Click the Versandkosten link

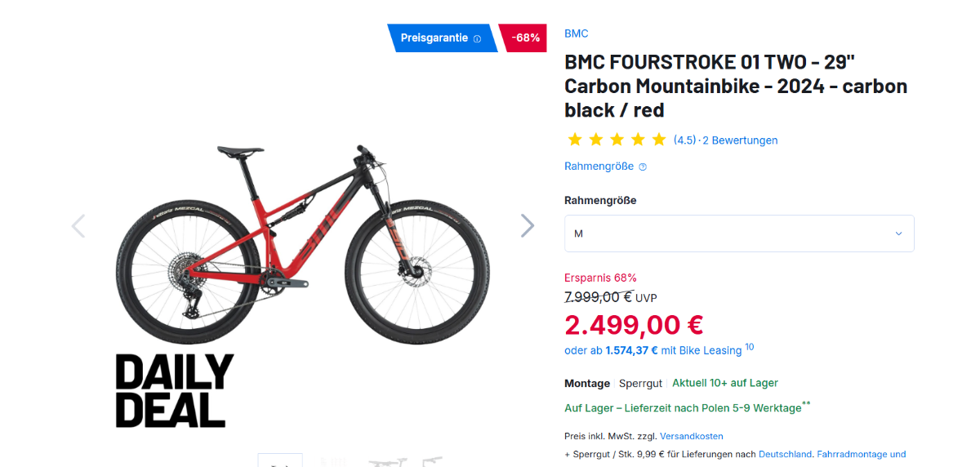click(x=691, y=436)
